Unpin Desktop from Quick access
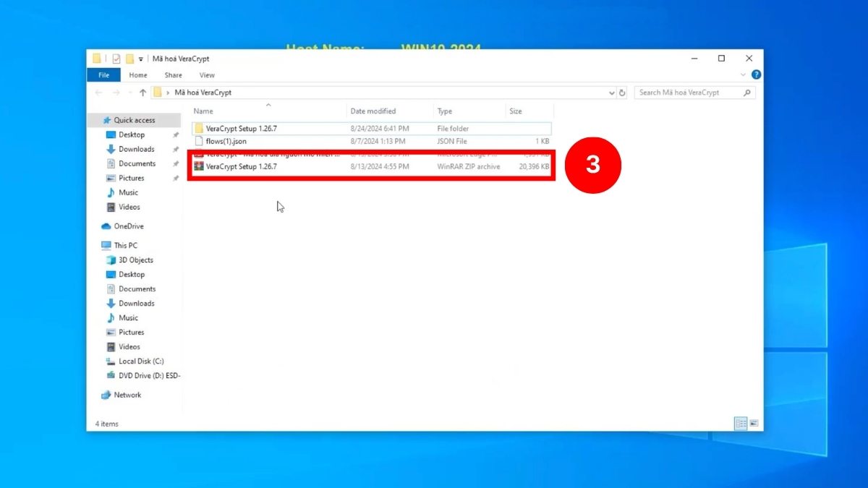Viewport: 868px width, 488px height. tap(174, 134)
